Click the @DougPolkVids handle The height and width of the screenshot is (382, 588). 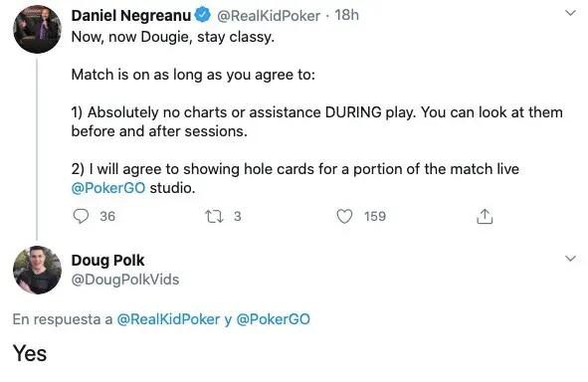coord(125,280)
